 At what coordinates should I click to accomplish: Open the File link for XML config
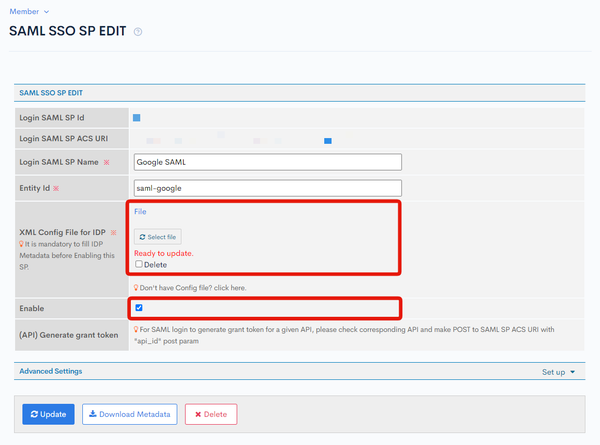point(140,212)
